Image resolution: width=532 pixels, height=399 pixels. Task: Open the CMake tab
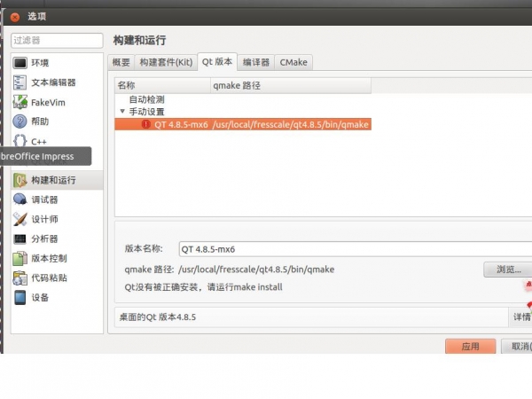tap(293, 62)
